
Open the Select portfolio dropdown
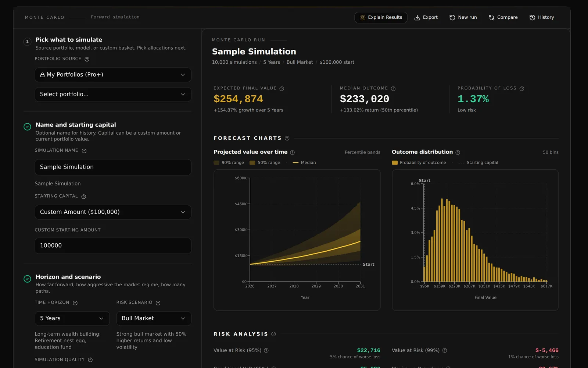pyautogui.click(x=113, y=94)
